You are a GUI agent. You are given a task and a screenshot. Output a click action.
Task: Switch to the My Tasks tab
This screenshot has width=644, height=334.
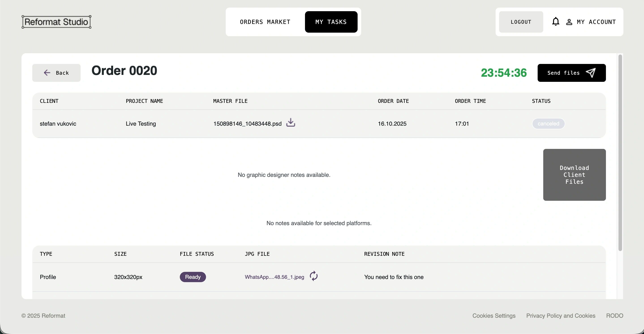pos(331,22)
